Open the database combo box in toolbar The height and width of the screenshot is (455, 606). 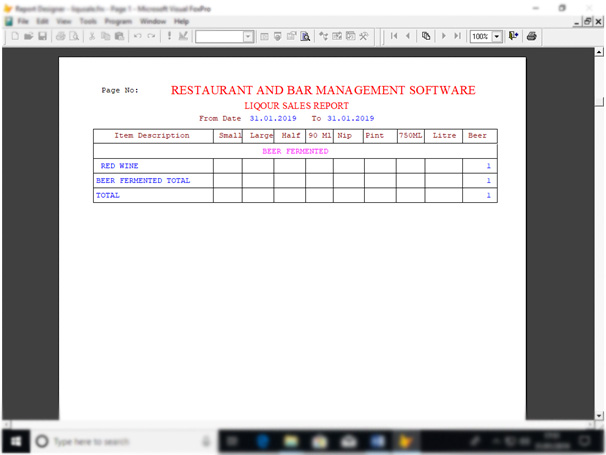(x=248, y=37)
